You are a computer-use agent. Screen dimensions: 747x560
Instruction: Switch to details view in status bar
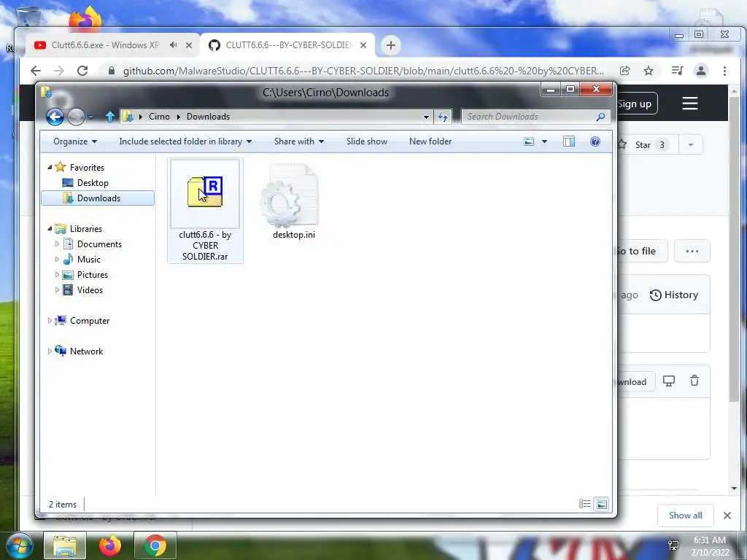point(584,504)
